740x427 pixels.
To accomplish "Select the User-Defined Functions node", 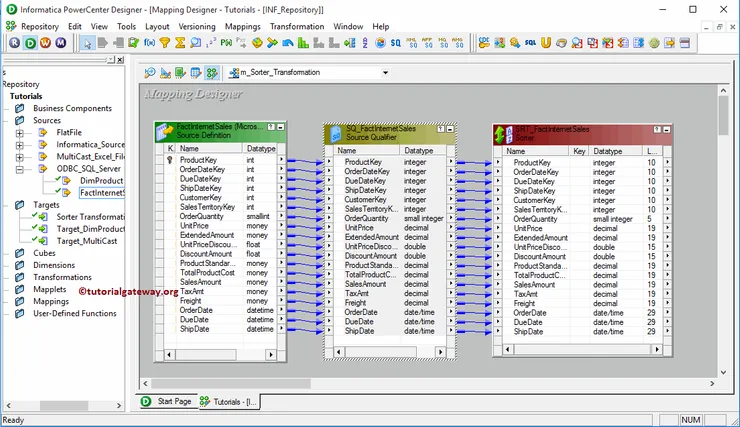I will pyautogui.click(x=75, y=313).
